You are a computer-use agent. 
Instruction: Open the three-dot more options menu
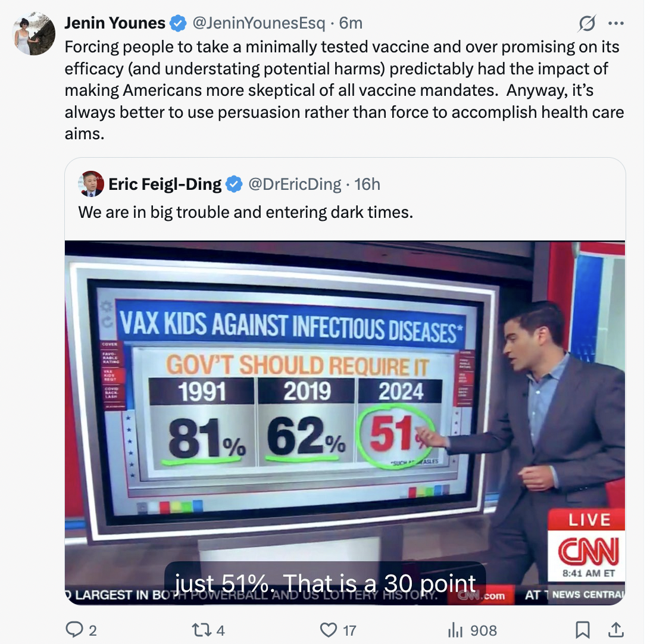[x=616, y=24]
